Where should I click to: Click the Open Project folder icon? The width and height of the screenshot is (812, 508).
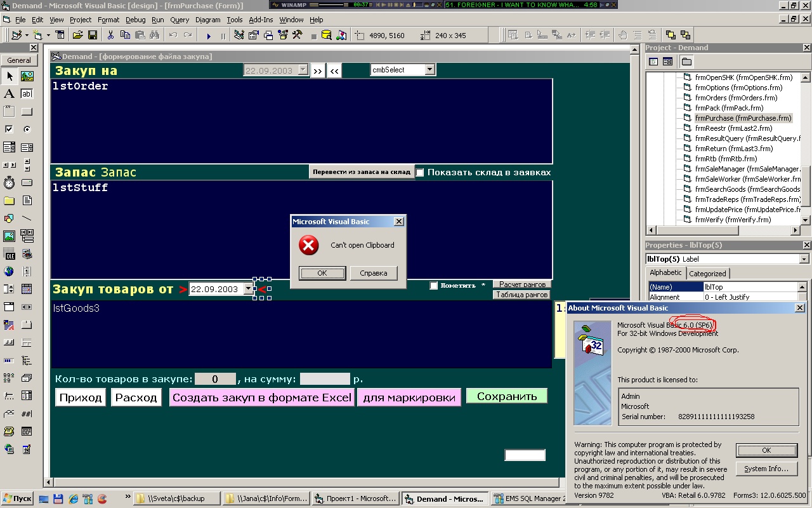tap(77, 36)
